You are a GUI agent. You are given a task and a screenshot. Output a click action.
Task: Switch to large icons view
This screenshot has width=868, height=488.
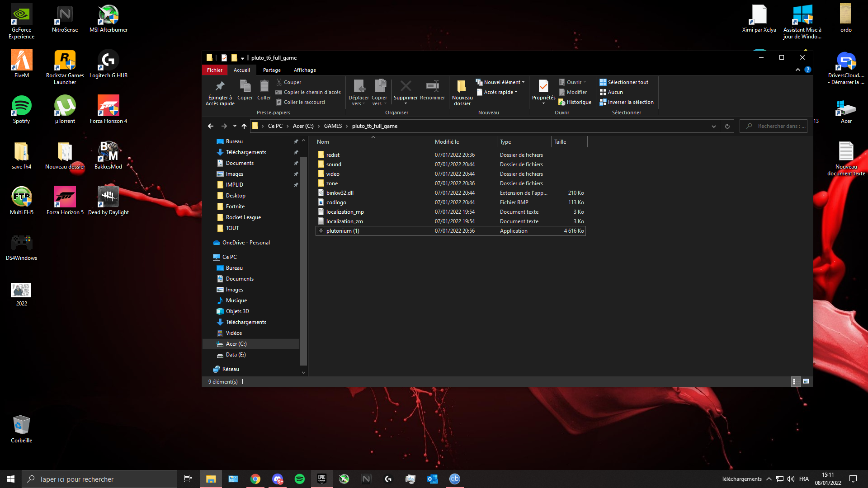[806, 382]
